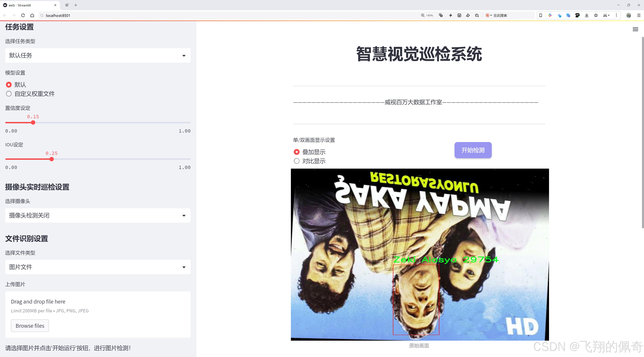Select the web · Streamlit browser tab
The width and height of the screenshot is (644, 357).
(x=29, y=5)
